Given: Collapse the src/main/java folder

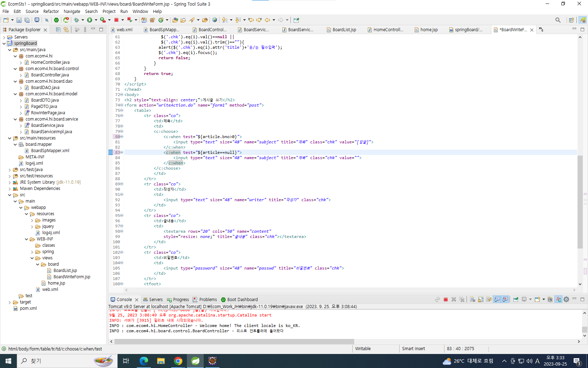Looking at the screenshot, I should (9, 50).
